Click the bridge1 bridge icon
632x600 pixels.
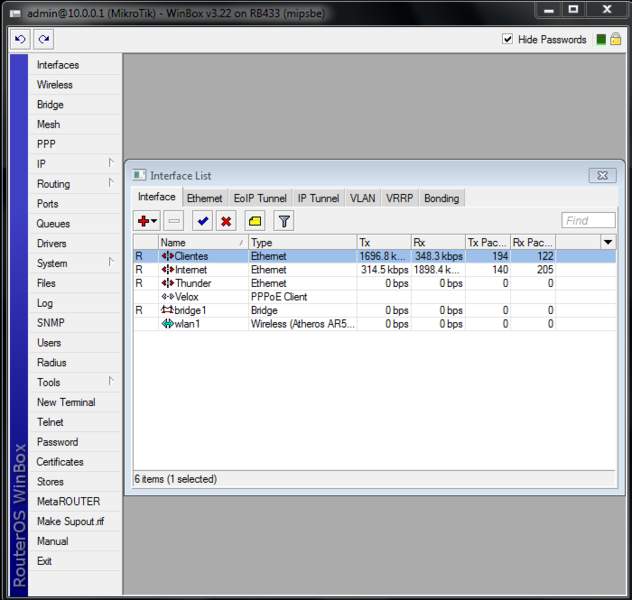pos(167,310)
